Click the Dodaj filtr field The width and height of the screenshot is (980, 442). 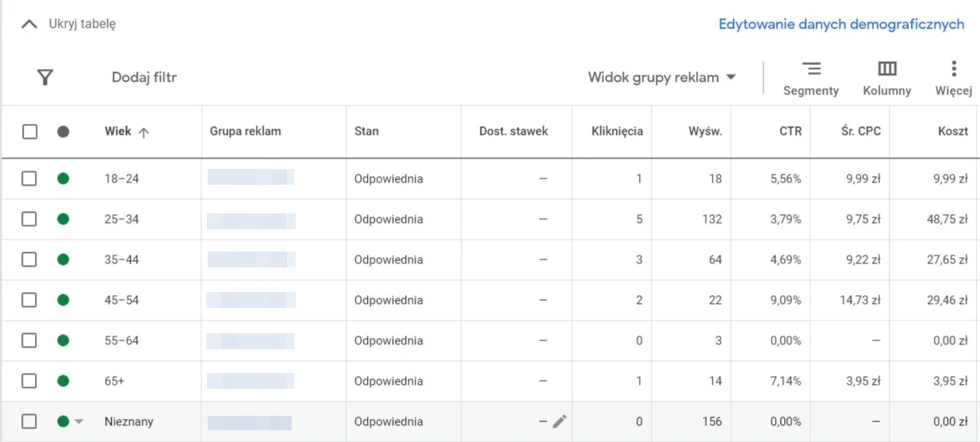144,77
